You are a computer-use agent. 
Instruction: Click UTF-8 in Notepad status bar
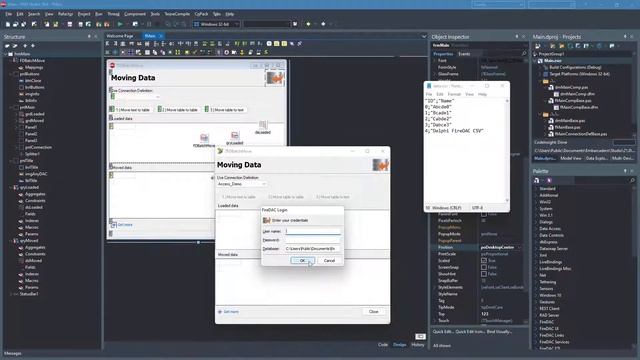477,208
